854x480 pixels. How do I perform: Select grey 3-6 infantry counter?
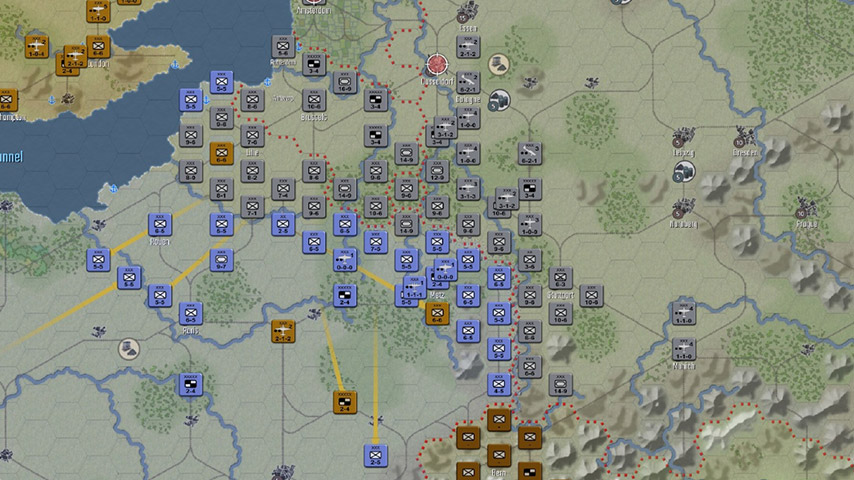pyautogui.click(x=530, y=260)
